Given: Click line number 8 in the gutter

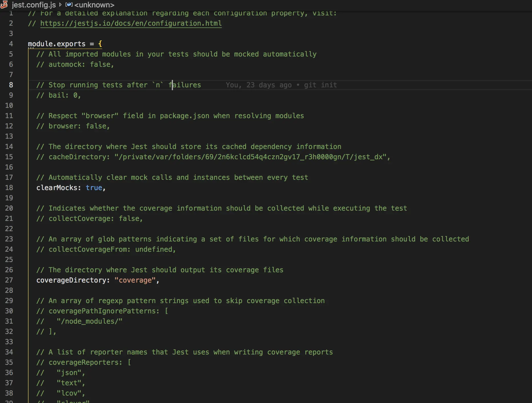Looking at the screenshot, I should tap(11, 85).
